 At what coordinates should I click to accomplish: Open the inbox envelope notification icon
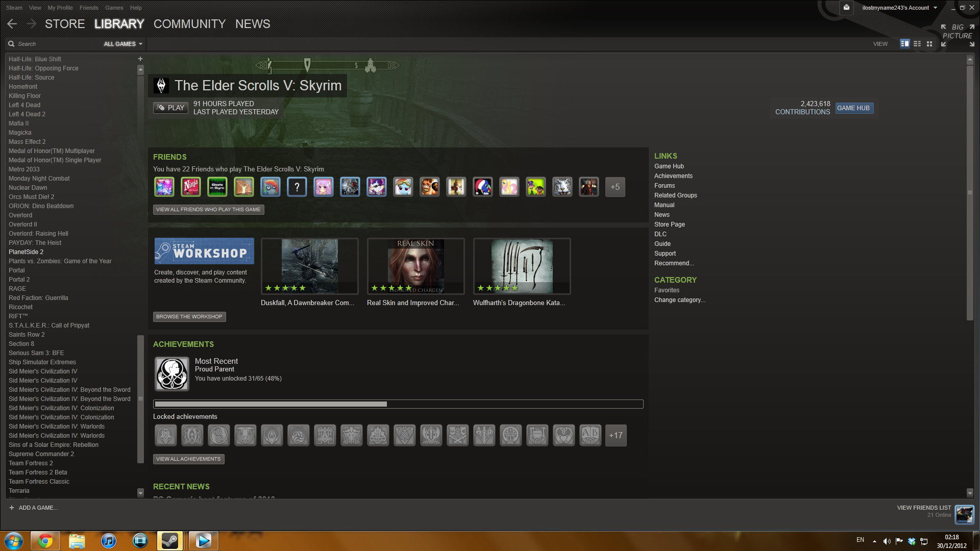(x=846, y=8)
